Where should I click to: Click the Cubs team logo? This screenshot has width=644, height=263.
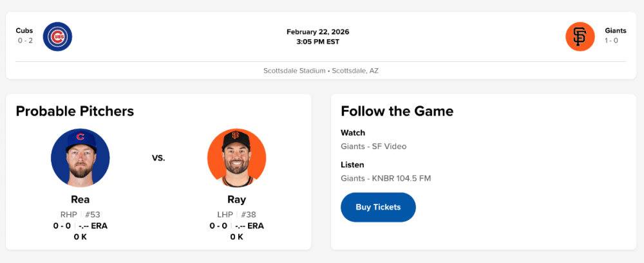57,37
